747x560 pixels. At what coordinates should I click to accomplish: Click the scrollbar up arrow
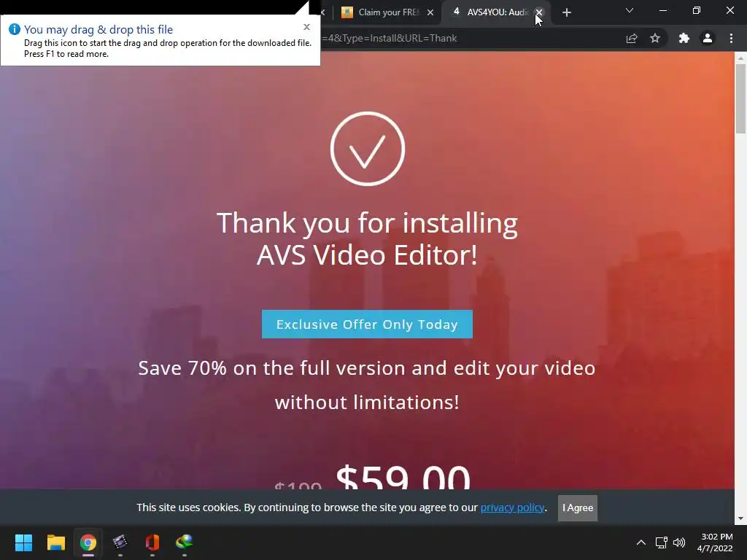[740, 58]
